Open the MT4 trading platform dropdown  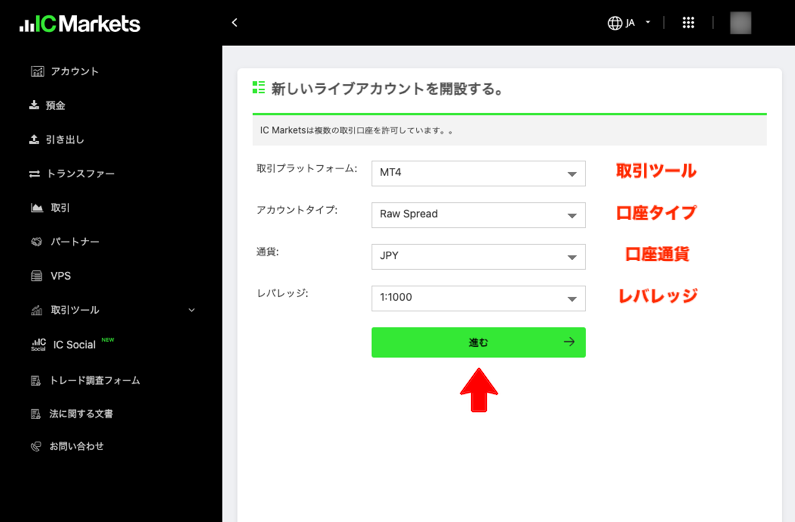(x=478, y=173)
